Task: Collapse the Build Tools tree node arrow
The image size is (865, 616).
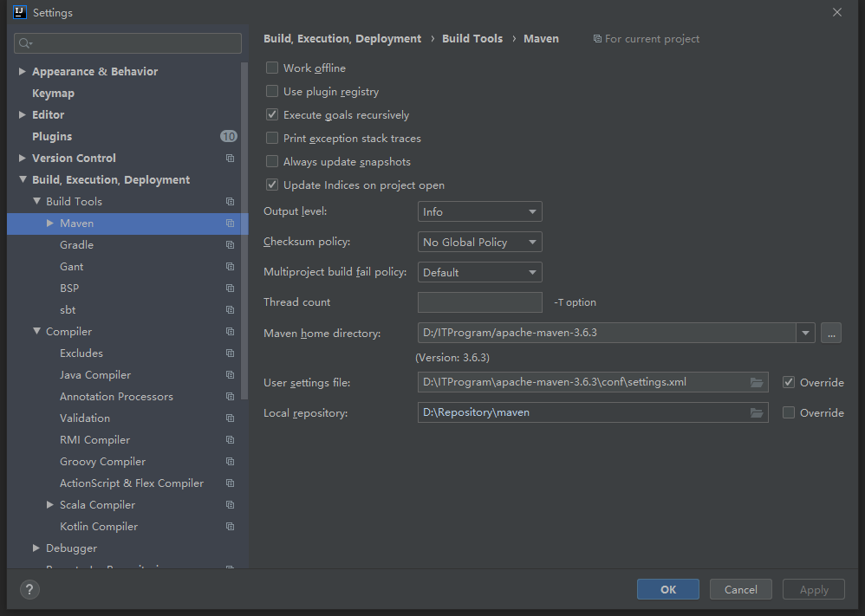Action: point(36,201)
